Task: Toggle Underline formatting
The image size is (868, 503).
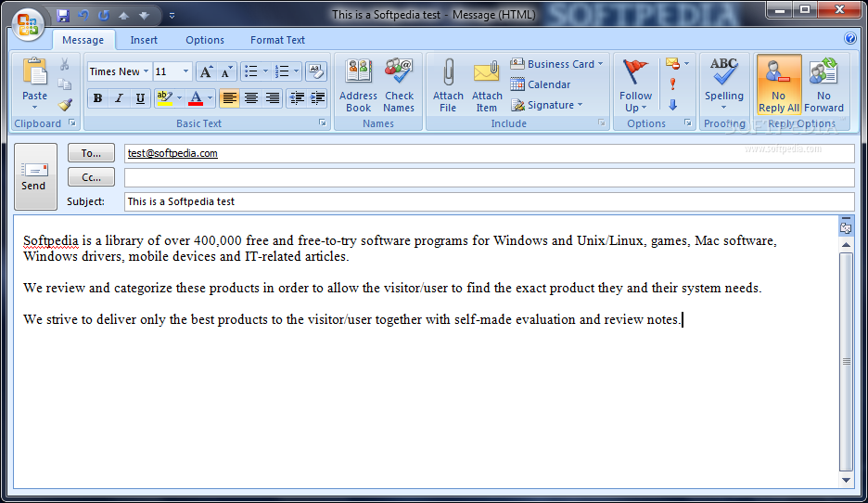Action: point(140,98)
